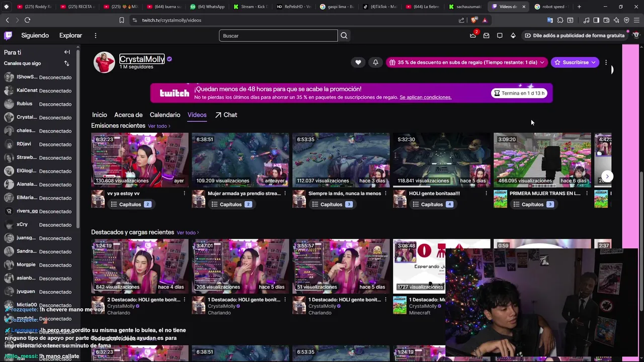The image size is (644, 362).
Task: Click the browser address bar URL
Action: pos(172,20)
